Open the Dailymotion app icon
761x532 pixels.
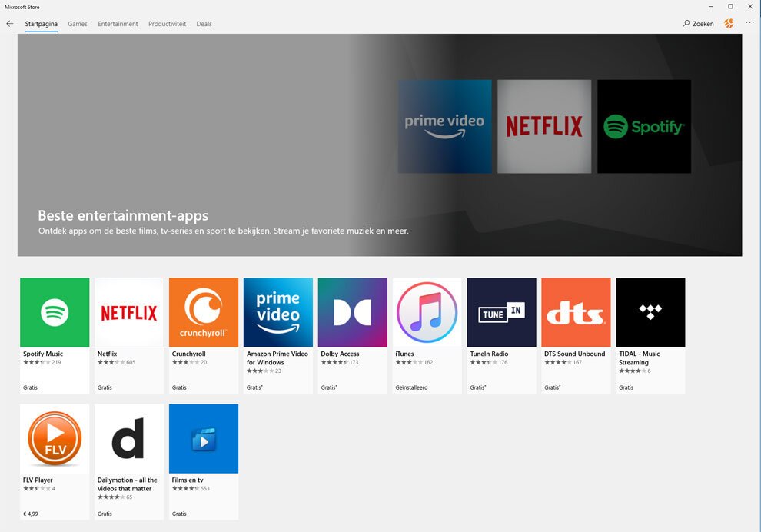point(129,438)
